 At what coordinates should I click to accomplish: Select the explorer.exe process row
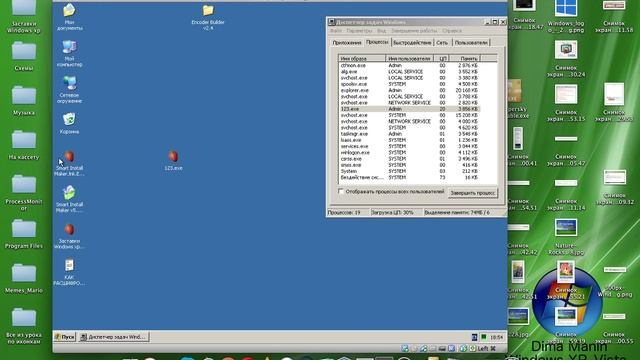click(x=409, y=90)
